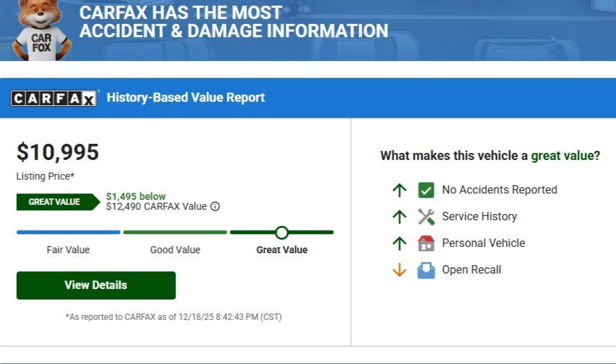Click the History-Based Value Report title
Screen dimensions: 616x364
(x=185, y=97)
